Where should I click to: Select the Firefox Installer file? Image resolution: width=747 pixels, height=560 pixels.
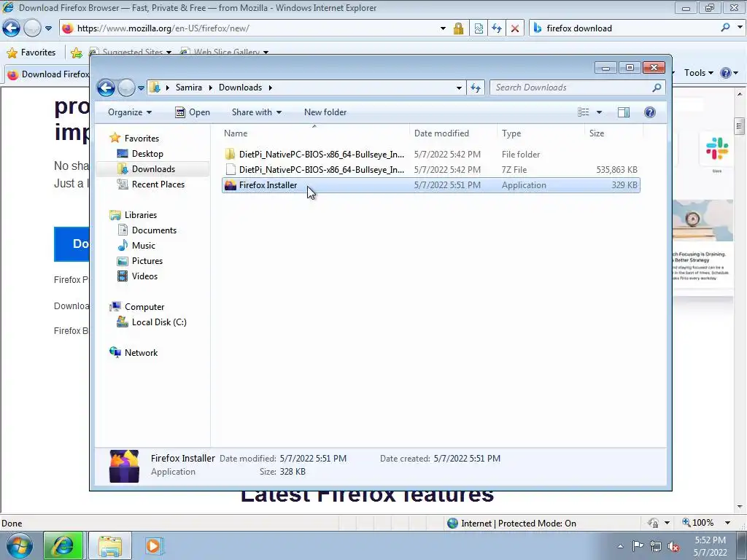point(430,185)
